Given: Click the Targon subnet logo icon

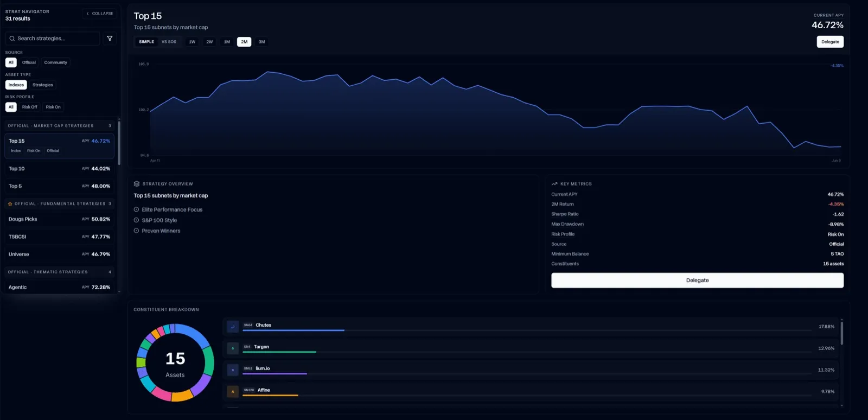Looking at the screenshot, I should point(233,348).
